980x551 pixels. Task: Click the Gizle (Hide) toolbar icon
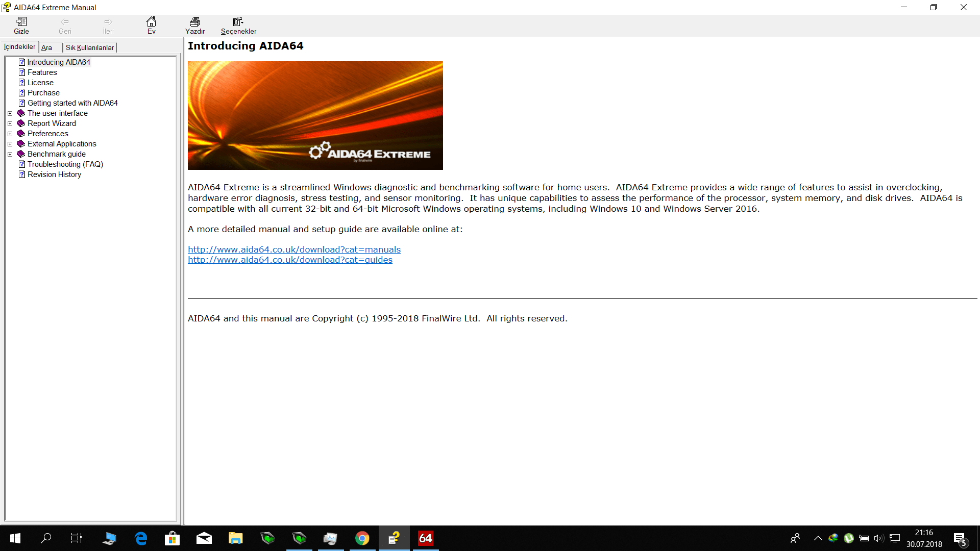21,25
